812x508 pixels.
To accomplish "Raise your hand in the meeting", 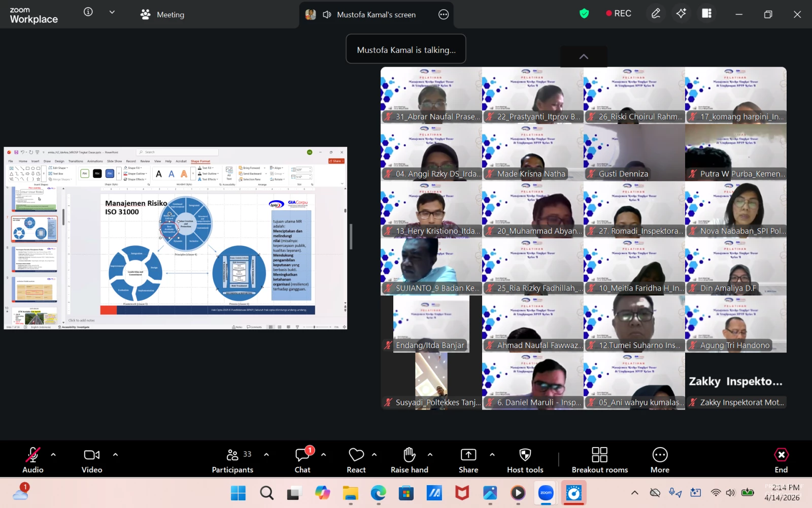I will 409,460.
